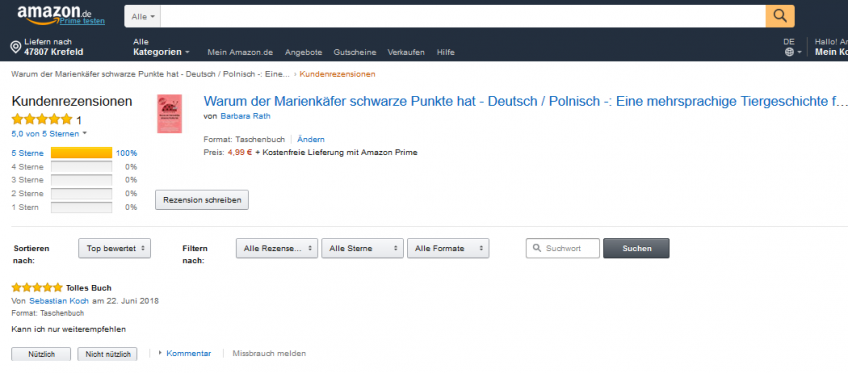
Task: Open the author link Barbara Rath
Action: 246,116
